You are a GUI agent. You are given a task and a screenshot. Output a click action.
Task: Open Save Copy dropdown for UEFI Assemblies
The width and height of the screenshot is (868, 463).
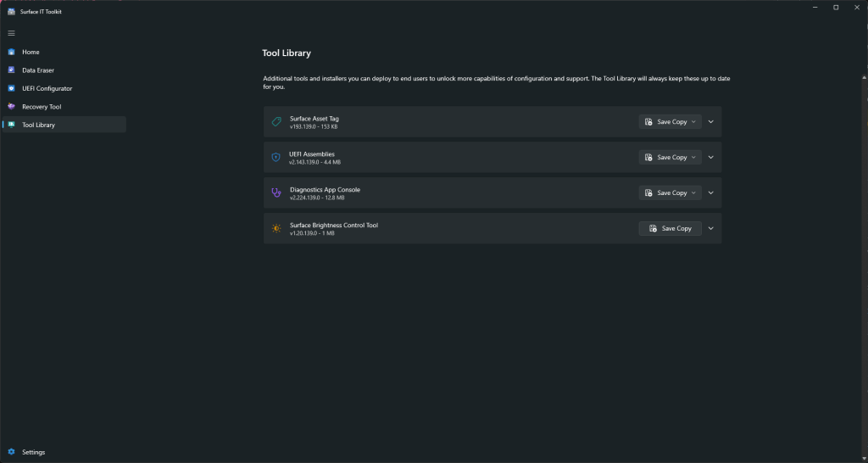coord(694,158)
